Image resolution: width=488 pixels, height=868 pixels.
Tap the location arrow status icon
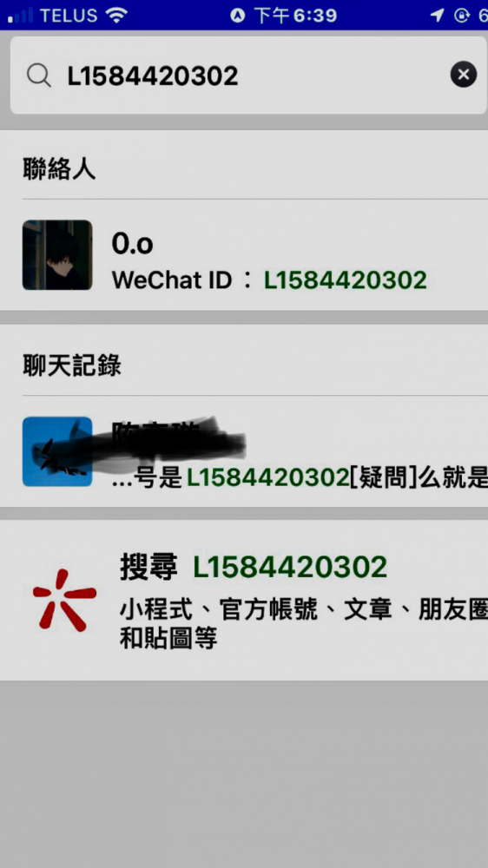[x=437, y=16]
